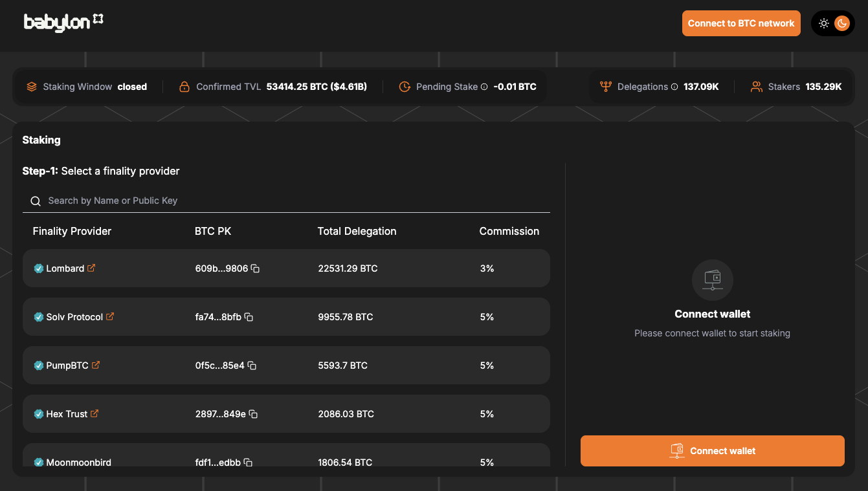Select Lombard finality provider row
The height and width of the screenshot is (491, 868).
[x=286, y=268]
